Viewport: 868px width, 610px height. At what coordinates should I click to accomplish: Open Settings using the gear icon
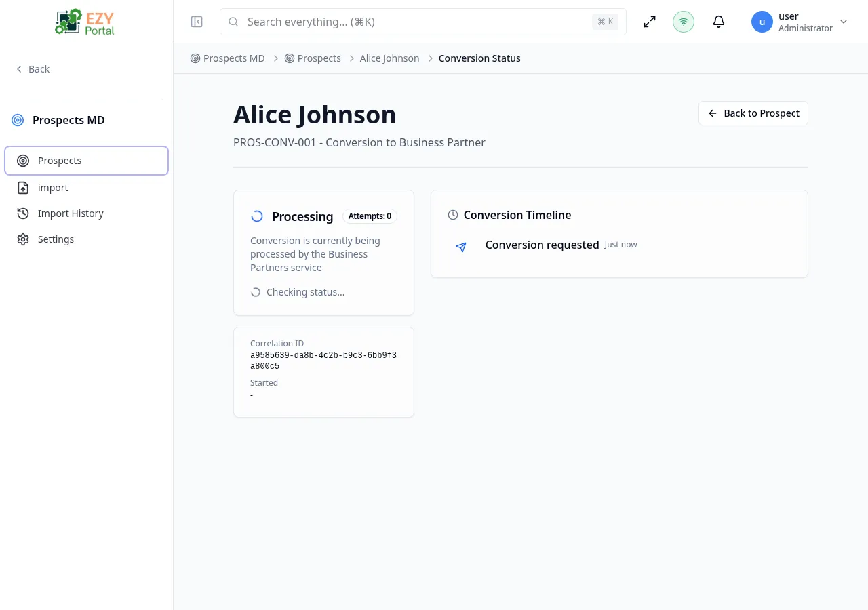click(23, 239)
